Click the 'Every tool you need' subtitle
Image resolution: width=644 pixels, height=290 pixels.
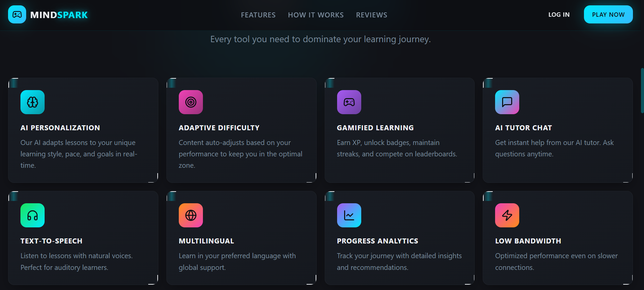320,39
